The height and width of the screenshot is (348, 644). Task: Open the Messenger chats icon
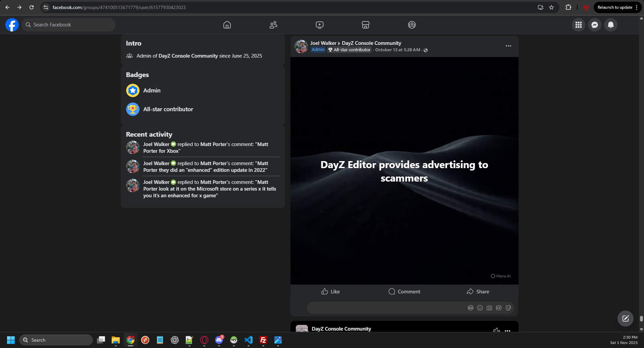(595, 25)
